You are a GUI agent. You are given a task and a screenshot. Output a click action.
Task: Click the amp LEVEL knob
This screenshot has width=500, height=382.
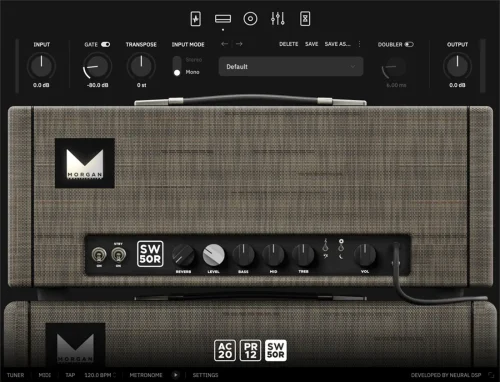pyautogui.click(x=214, y=255)
